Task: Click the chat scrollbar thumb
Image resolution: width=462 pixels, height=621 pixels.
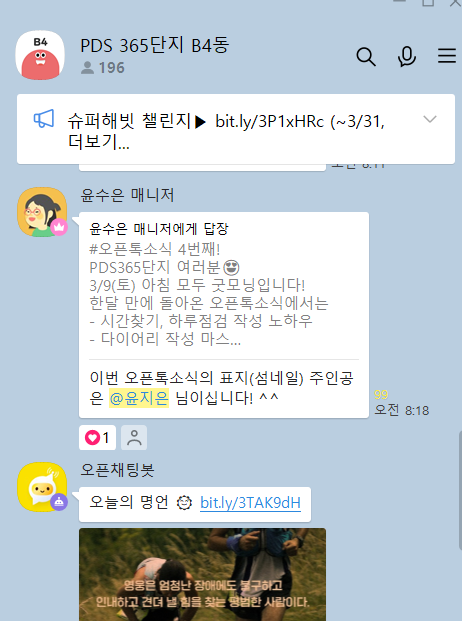Action: point(460,490)
